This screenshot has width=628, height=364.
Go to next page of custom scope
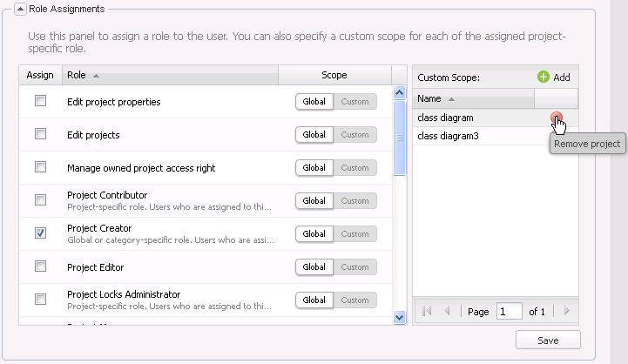tap(566, 311)
